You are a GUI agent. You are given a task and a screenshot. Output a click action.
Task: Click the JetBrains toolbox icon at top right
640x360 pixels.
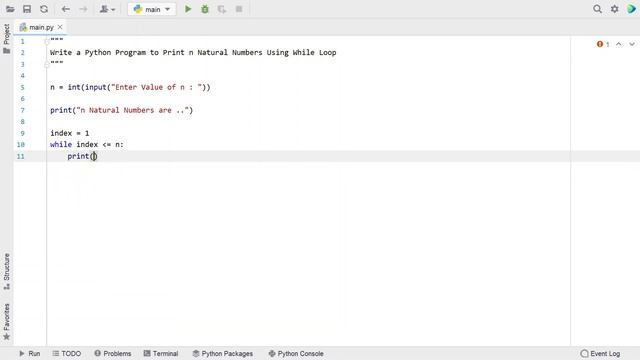631,9
